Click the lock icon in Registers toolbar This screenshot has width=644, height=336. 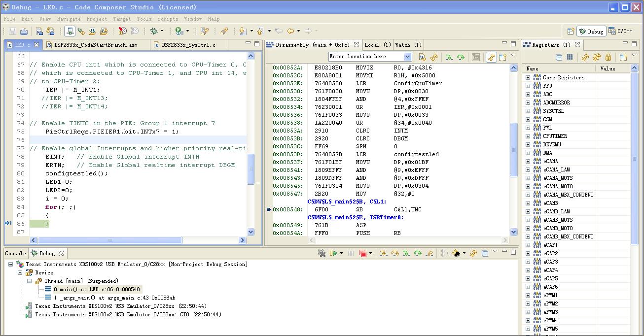(x=608, y=57)
